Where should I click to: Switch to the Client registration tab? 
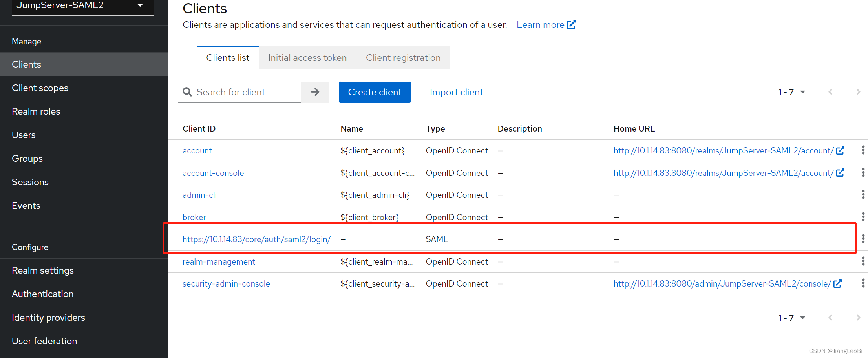point(403,57)
